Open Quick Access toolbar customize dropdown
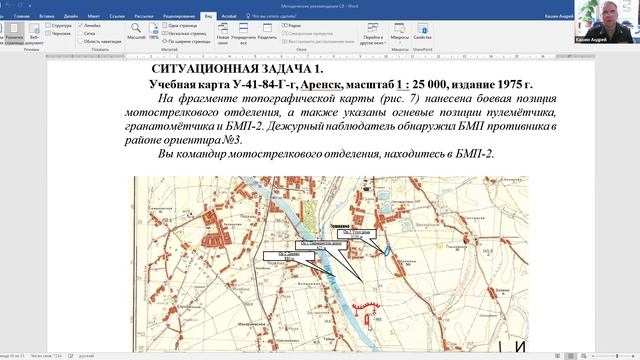This screenshot has height=360, width=640. click(30, 6)
